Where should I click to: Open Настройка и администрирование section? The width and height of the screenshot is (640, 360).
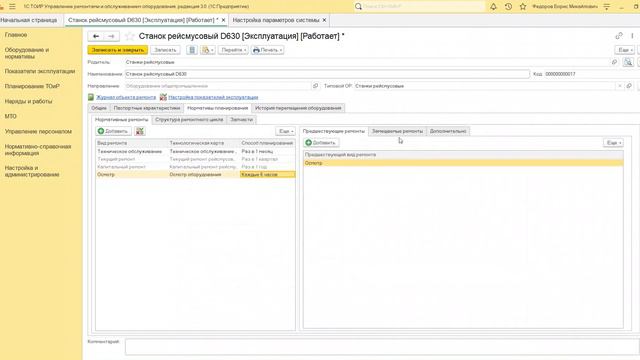32,171
